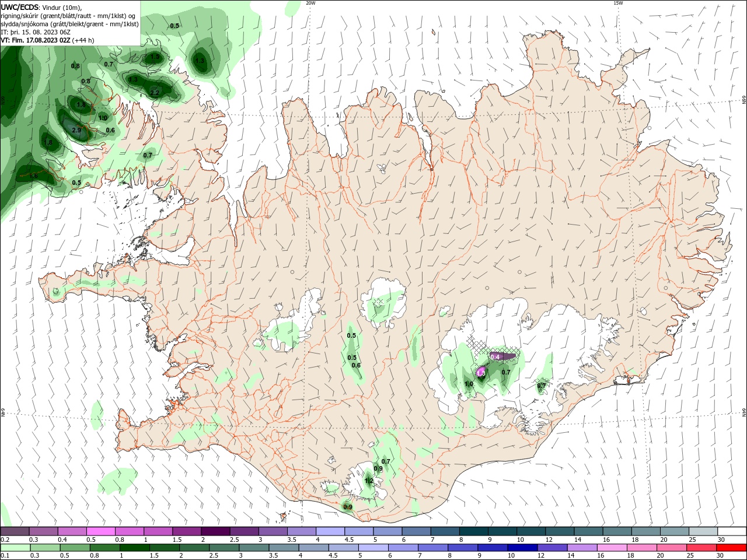Image resolution: width=747 pixels, height=560 pixels.
Task: Select lower legend green swatch between 0.5 and 0.8
Action: pos(75,548)
